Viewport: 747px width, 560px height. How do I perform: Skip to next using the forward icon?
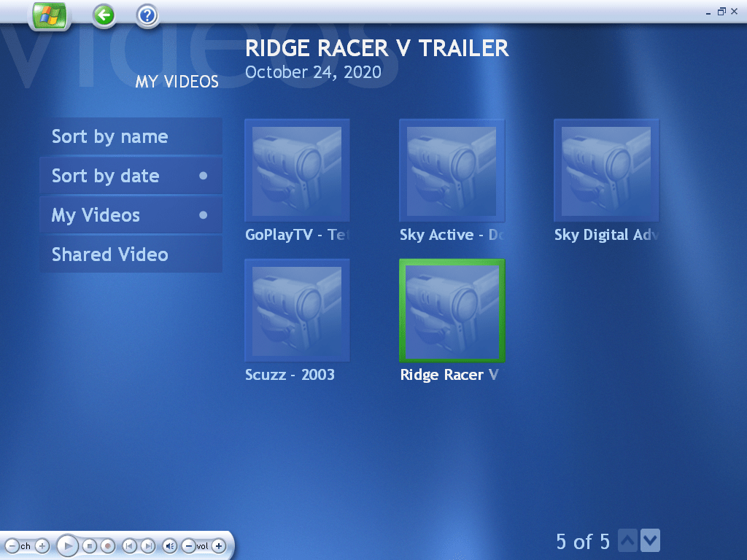click(147, 546)
